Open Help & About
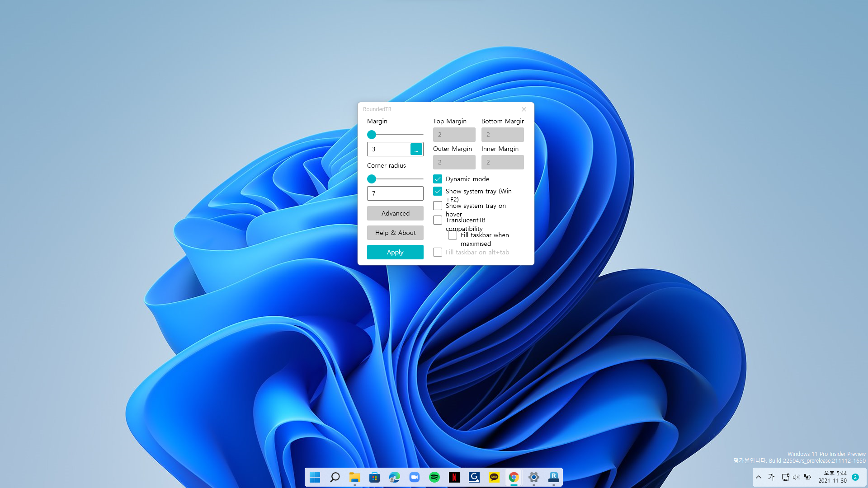868x488 pixels. [x=395, y=233]
